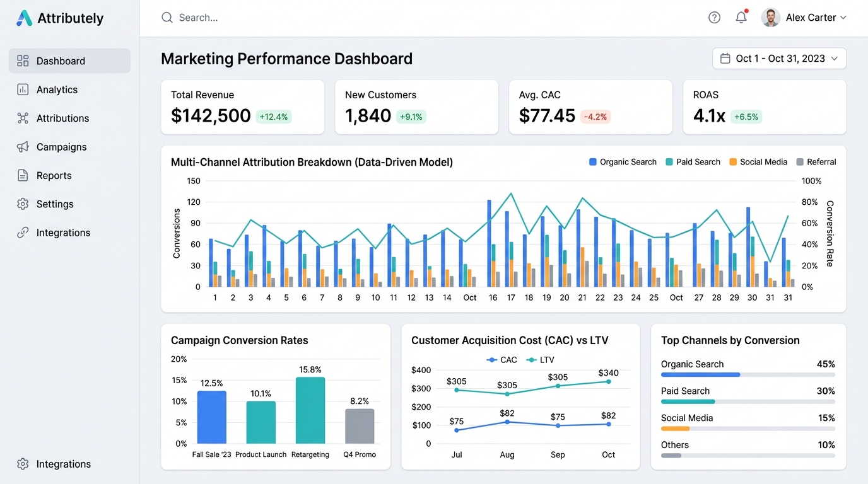Toggle Organic Search legend series
868x484 pixels.
click(623, 162)
